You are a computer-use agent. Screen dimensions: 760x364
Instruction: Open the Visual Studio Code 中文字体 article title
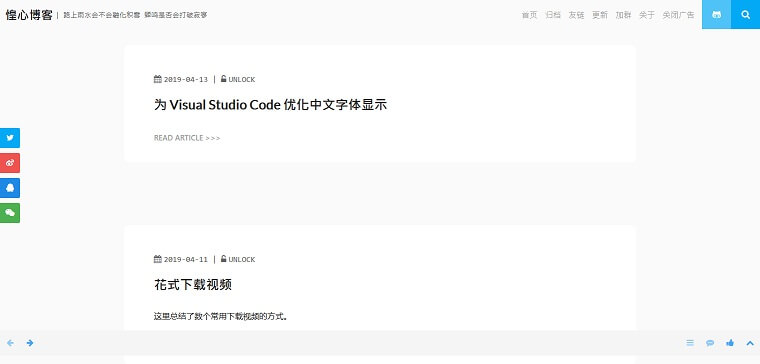tap(270, 105)
